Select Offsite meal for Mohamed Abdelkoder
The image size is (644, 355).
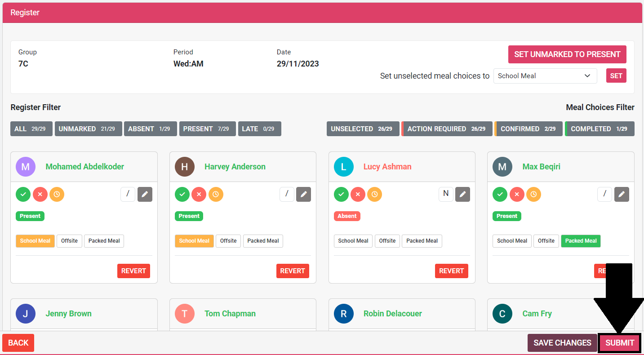[69, 241]
